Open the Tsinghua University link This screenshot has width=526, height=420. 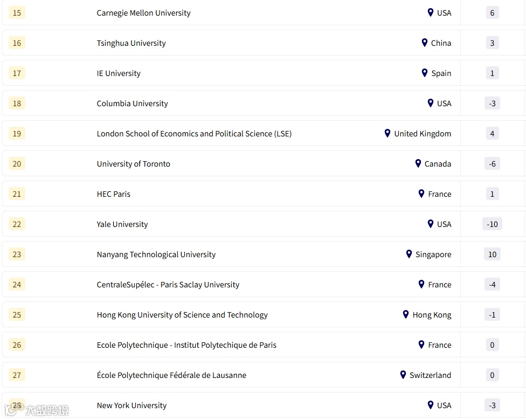point(131,43)
